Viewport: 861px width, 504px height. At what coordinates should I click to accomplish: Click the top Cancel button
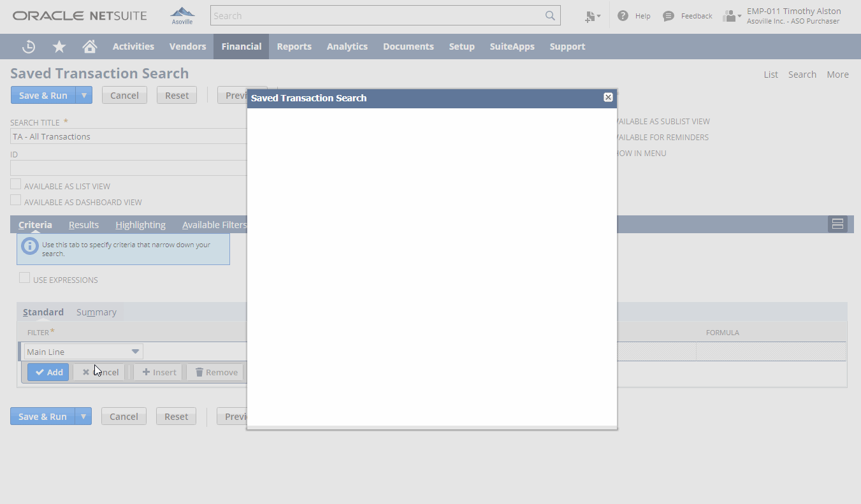pos(124,96)
